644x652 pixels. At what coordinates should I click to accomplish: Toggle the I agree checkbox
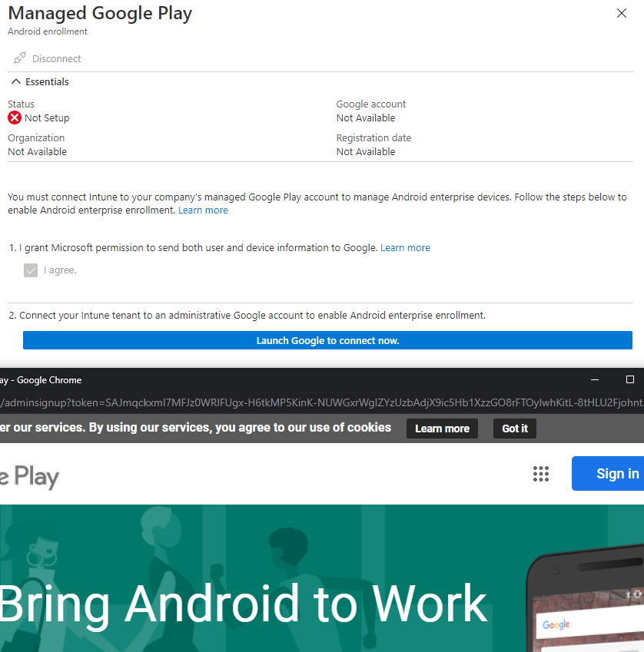pos(31,270)
